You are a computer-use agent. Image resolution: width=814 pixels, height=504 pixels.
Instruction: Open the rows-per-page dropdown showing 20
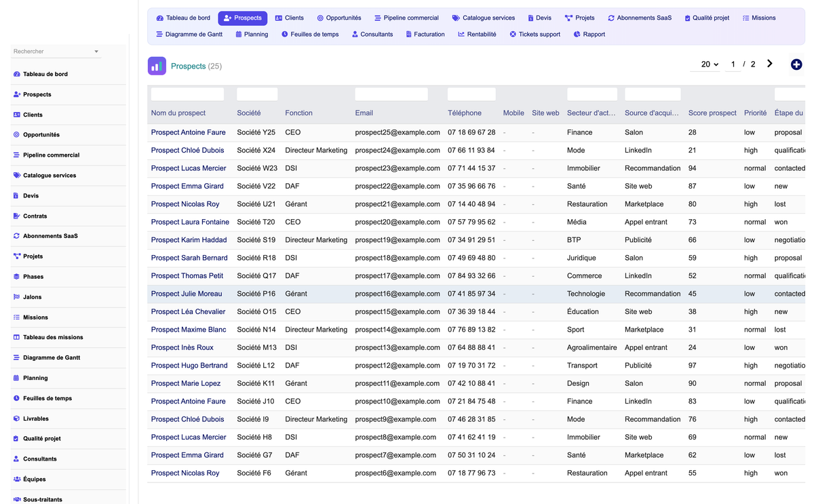(x=705, y=64)
